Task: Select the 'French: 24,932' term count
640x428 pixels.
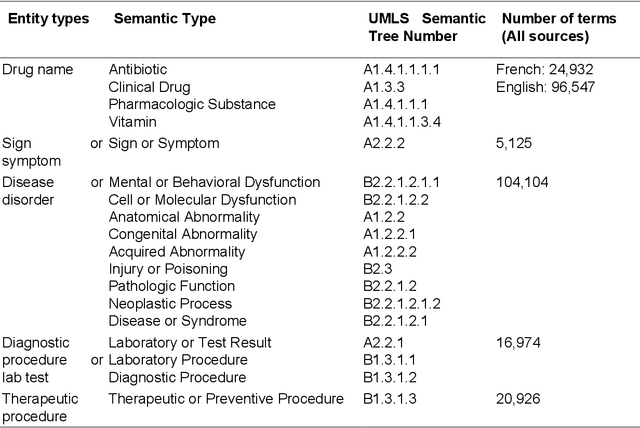Action: (546, 69)
